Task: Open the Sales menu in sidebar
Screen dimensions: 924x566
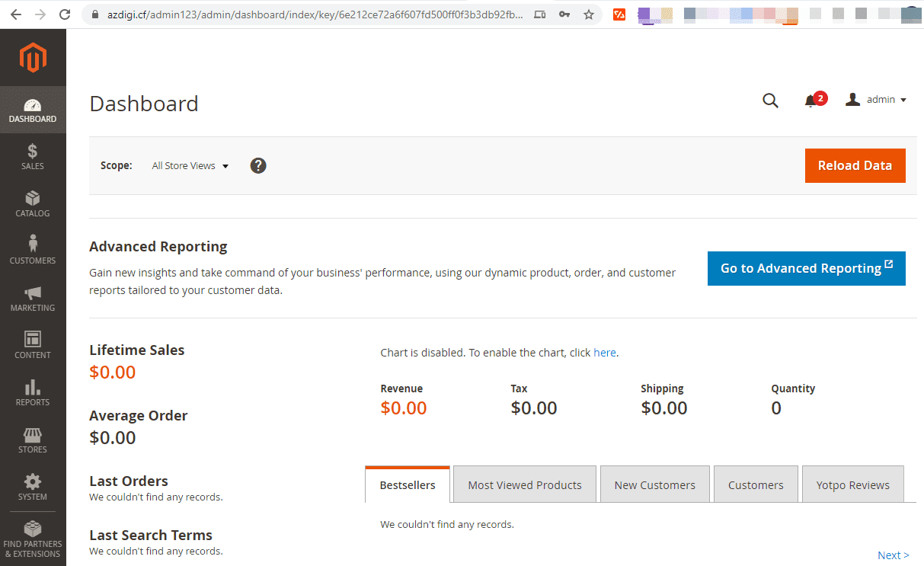Action: point(33,157)
